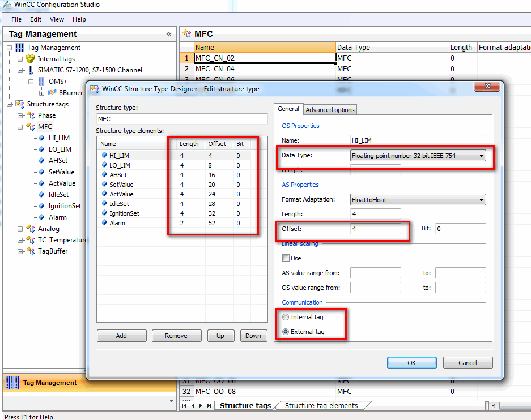Click the MFC icon in the table header
Image resolution: width=531 pixels, height=420 pixels.
(x=187, y=33)
